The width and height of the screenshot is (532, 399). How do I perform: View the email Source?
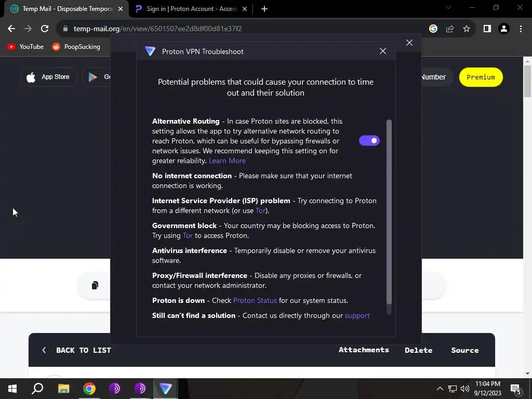(x=465, y=350)
